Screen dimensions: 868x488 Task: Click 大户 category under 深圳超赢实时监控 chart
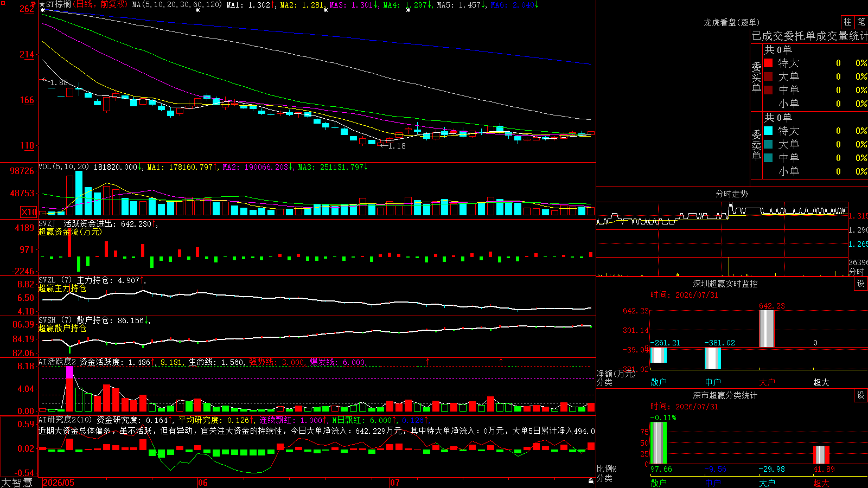point(767,382)
